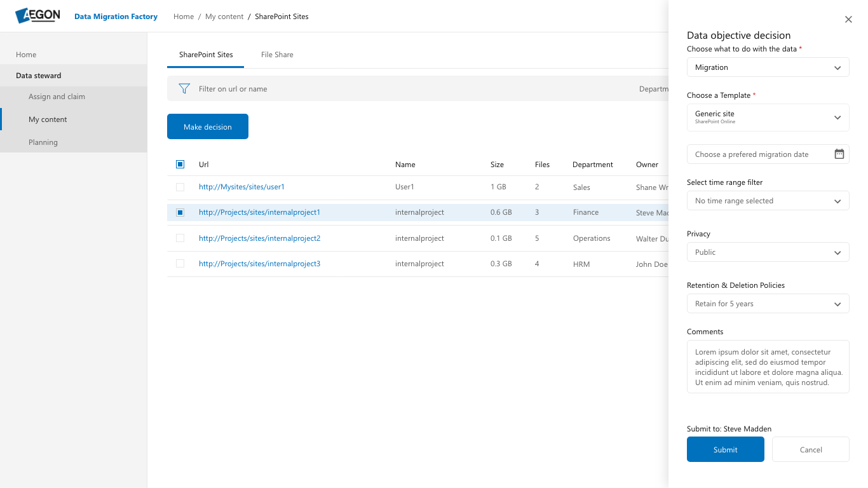This screenshot has height=488, width=868.
Task: Click the John Doe owner cell
Action: point(652,264)
